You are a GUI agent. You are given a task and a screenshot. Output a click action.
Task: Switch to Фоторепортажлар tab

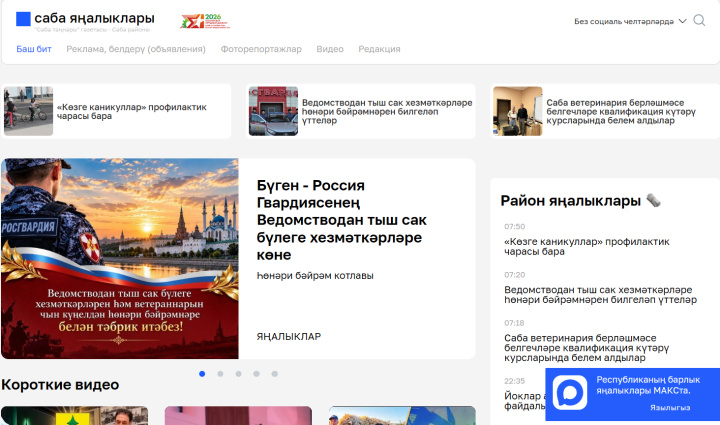[x=261, y=49]
